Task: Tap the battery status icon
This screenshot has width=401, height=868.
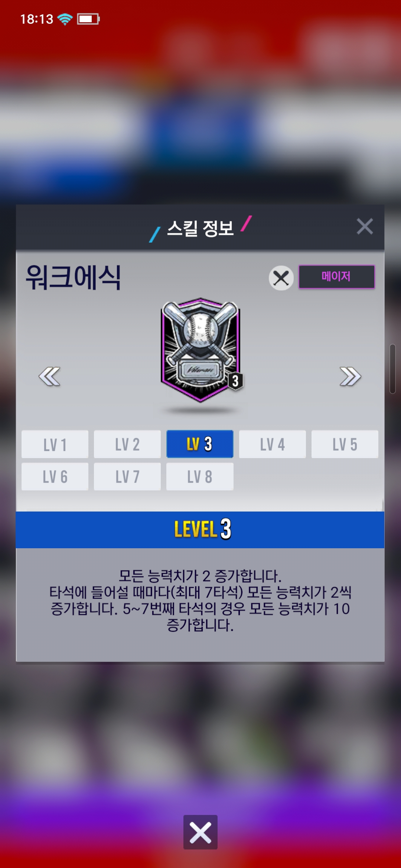Action: tap(88, 19)
